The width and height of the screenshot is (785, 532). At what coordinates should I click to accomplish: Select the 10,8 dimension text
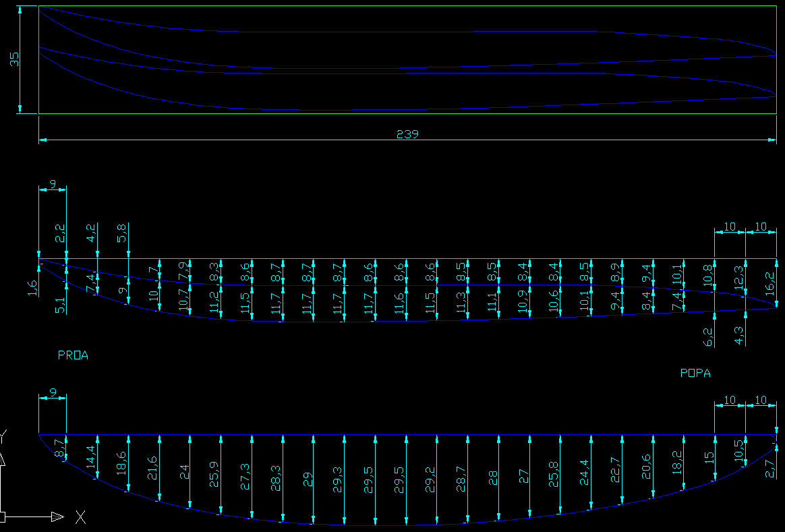(707, 274)
